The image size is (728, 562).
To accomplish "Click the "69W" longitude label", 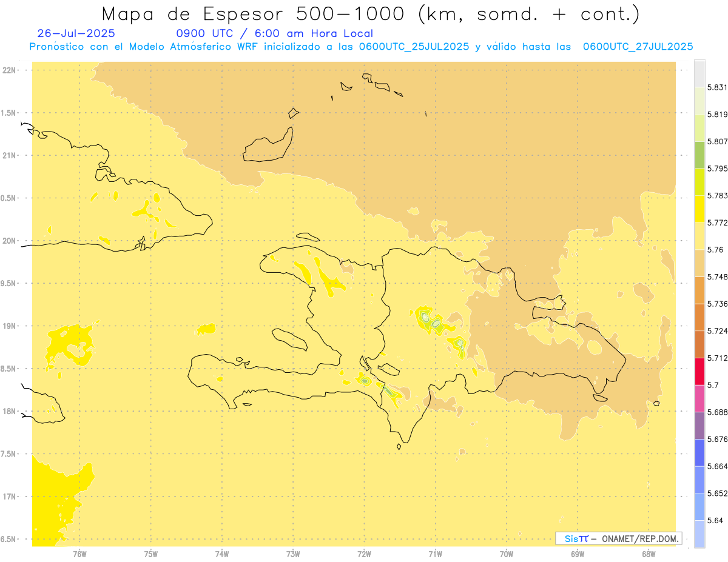I will [578, 554].
